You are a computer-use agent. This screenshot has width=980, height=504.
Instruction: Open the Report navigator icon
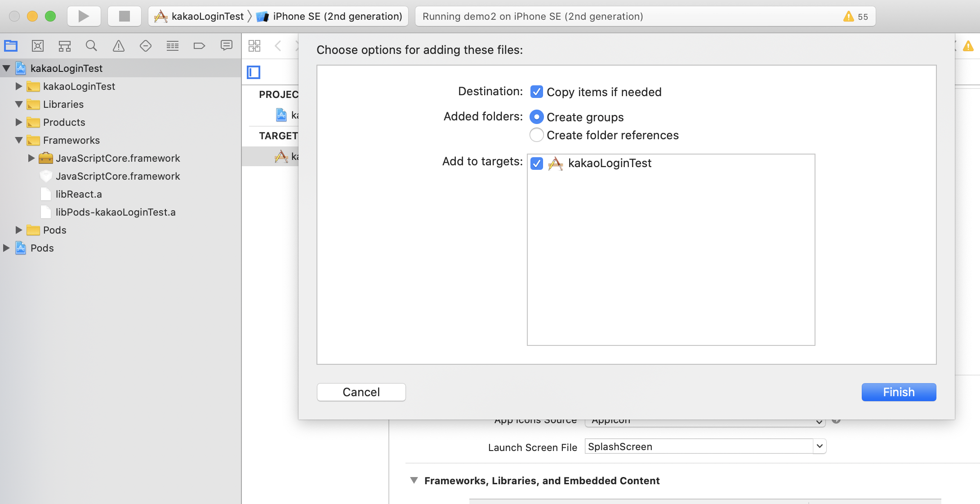[227, 45]
